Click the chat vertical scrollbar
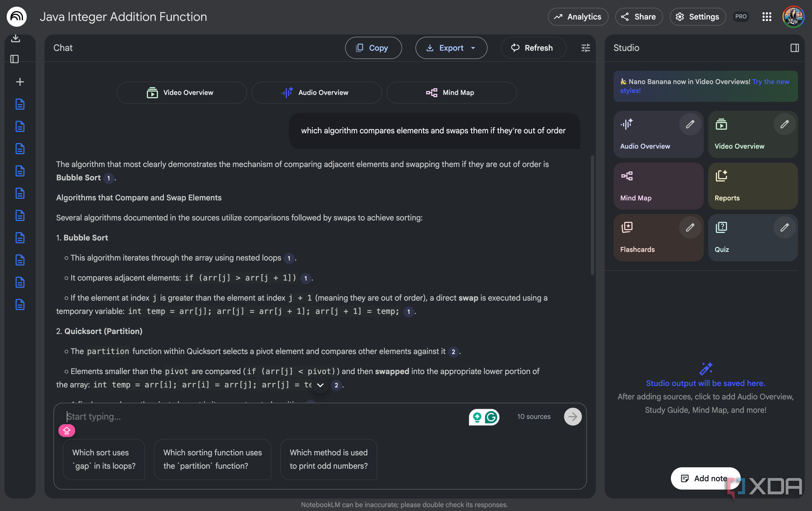The width and height of the screenshot is (812, 511). pyautogui.click(x=592, y=215)
